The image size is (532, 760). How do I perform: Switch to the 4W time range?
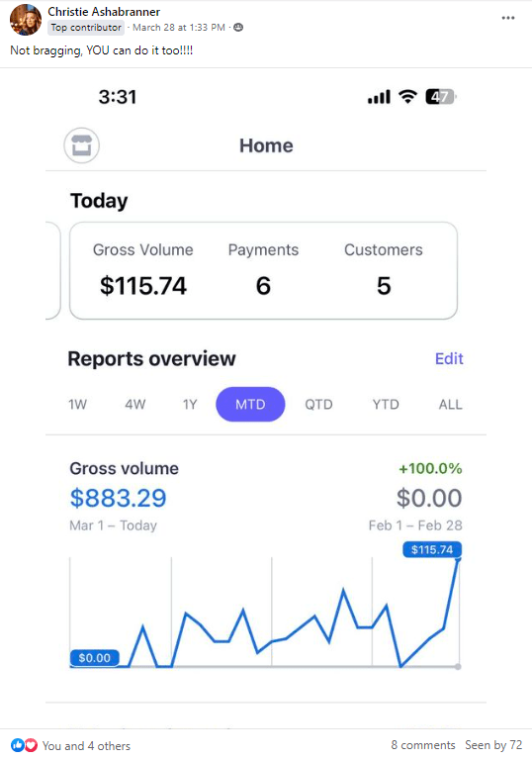pyautogui.click(x=135, y=404)
